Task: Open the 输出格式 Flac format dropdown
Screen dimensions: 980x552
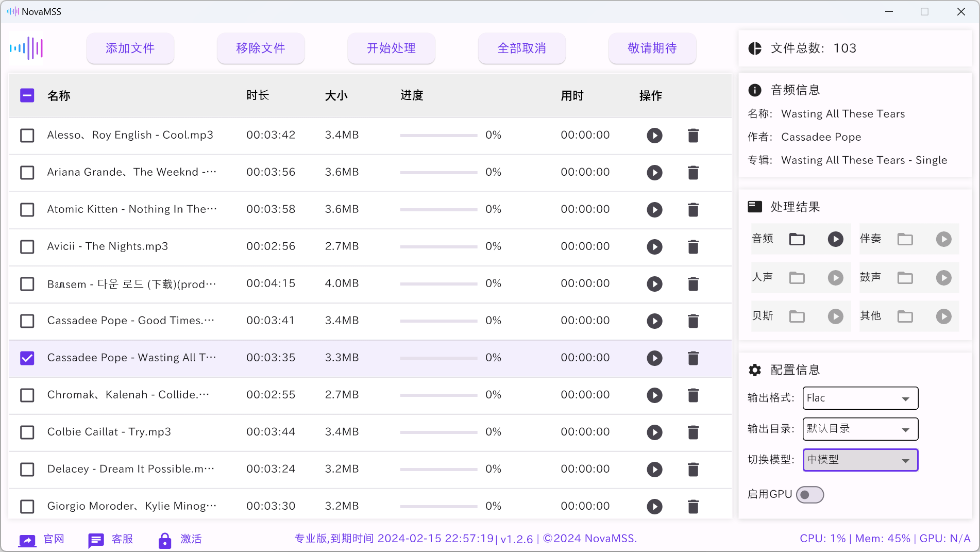Action: pos(859,398)
